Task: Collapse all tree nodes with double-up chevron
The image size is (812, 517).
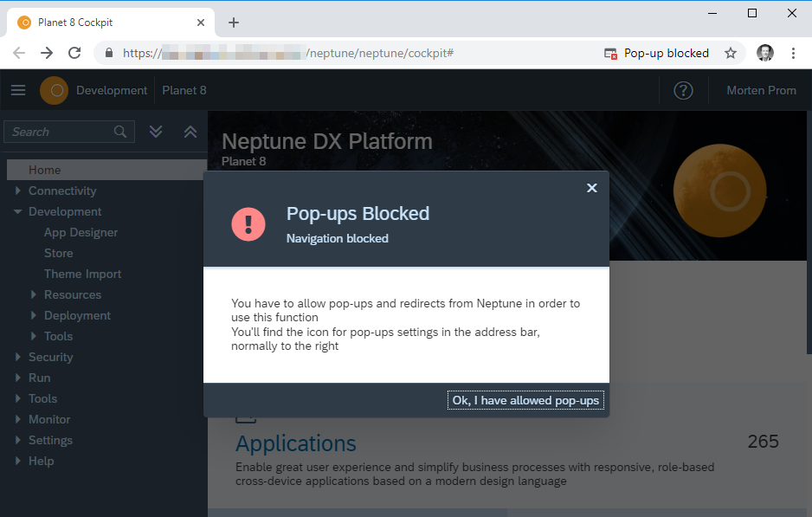Action: (190, 132)
